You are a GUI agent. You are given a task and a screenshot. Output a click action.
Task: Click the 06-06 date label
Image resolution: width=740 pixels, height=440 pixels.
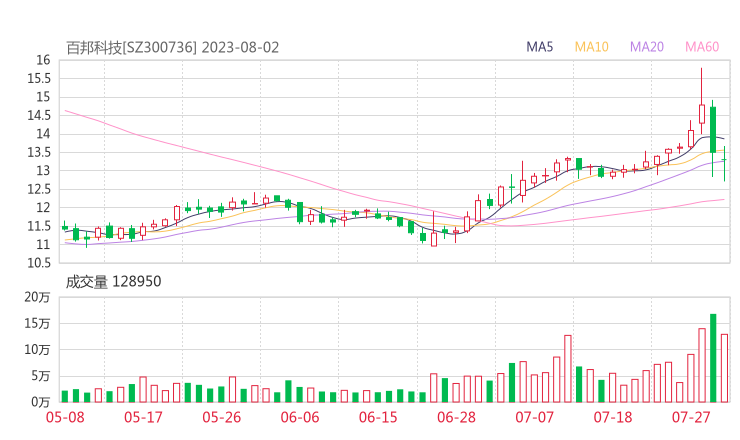point(300,417)
